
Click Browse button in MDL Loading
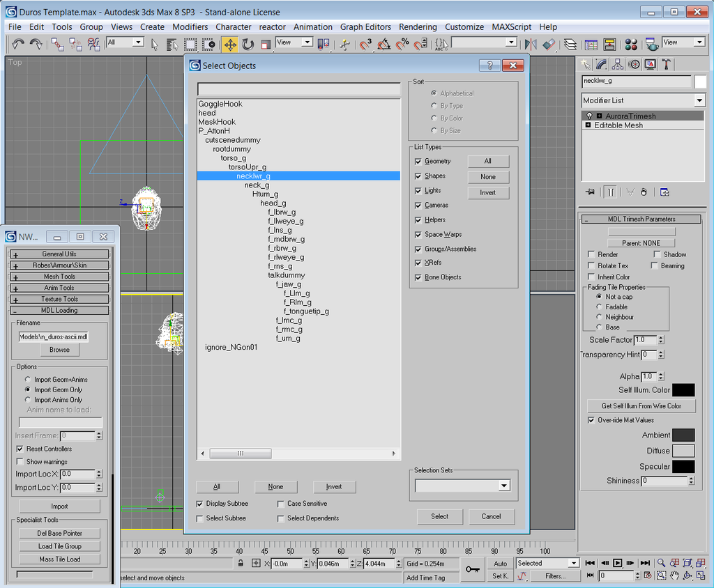click(x=60, y=350)
